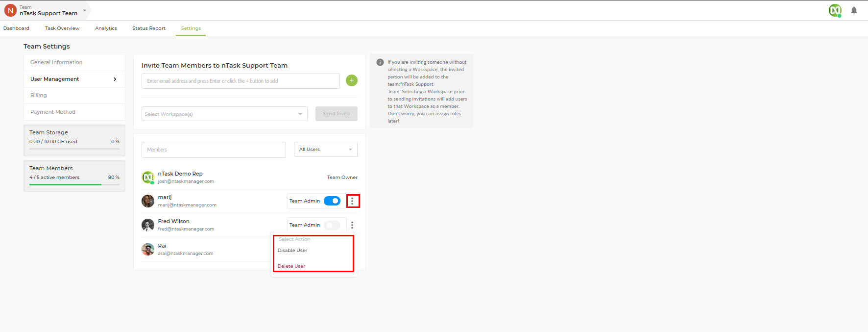Click the green plus add email button
The image size is (868, 332).
(x=352, y=80)
